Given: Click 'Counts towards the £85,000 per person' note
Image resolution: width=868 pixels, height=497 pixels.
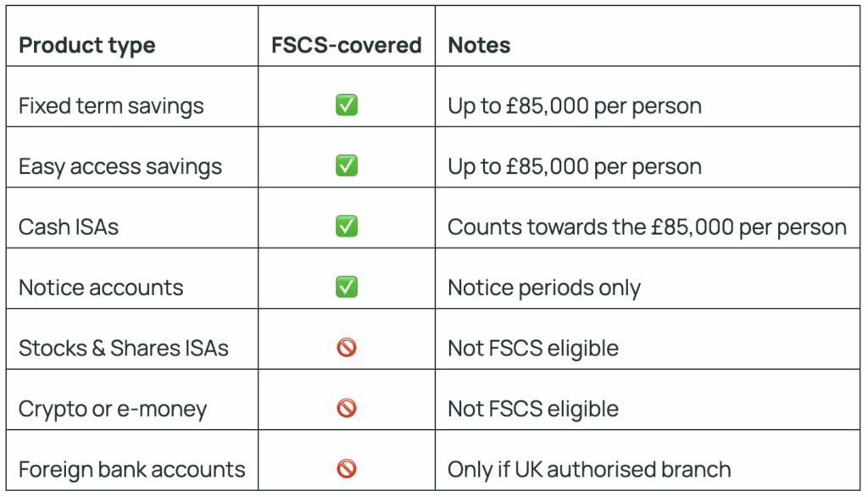Looking at the screenshot, I should pyautogui.click(x=647, y=226).
